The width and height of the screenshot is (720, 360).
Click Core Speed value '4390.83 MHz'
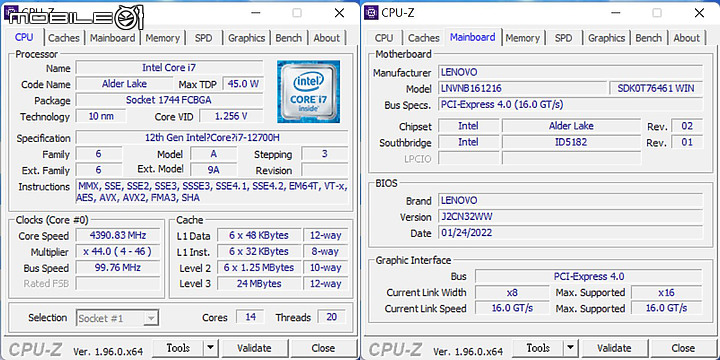click(x=118, y=236)
